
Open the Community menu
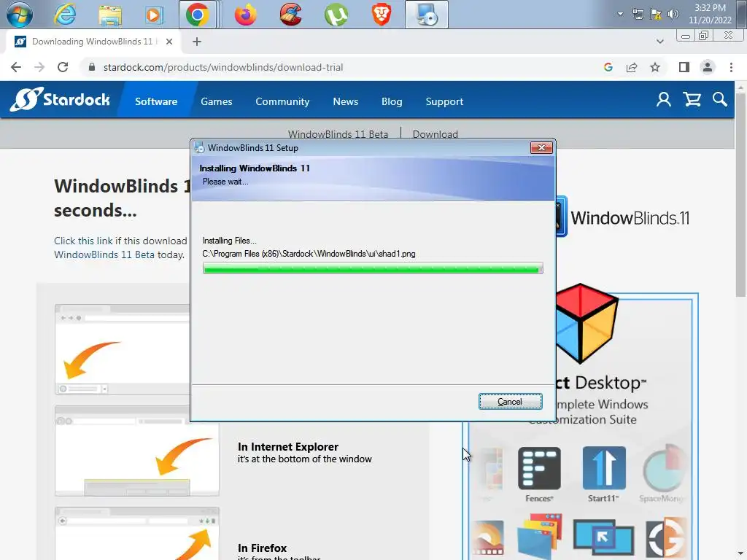[282, 101]
